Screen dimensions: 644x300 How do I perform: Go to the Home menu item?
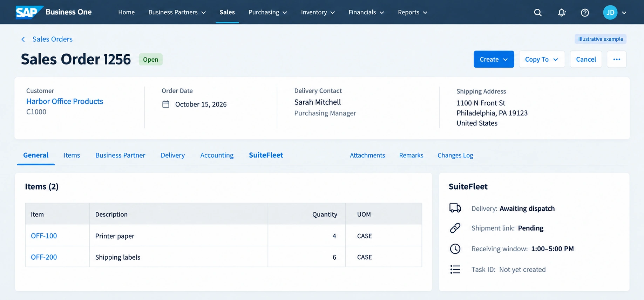click(x=126, y=12)
